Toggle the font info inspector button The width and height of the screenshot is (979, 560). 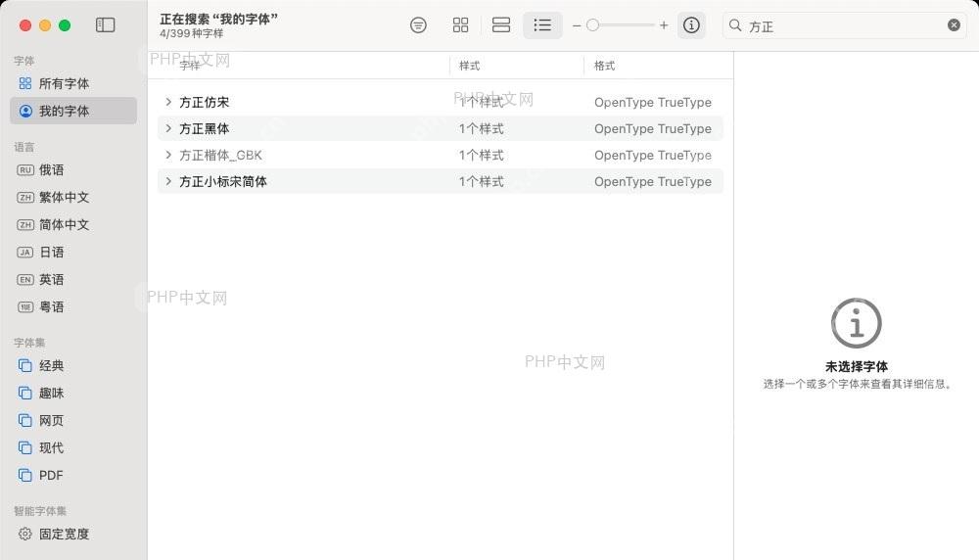[691, 25]
